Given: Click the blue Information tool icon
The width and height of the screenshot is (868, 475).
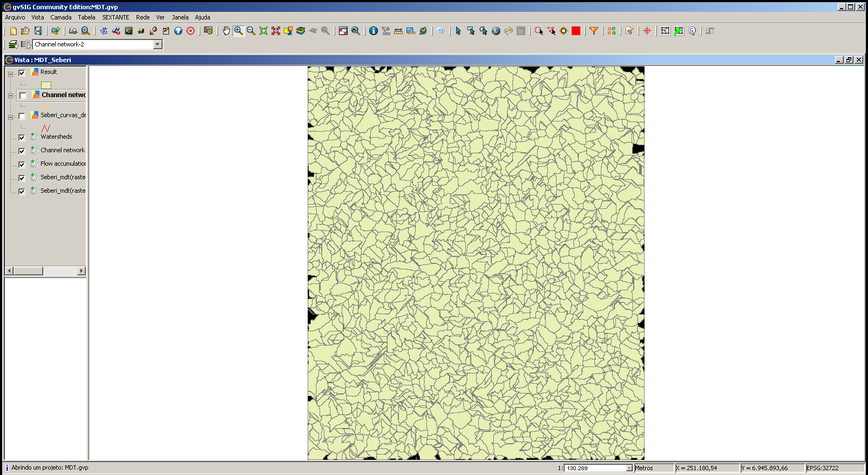Looking at the screenshot, I should 373,31.
